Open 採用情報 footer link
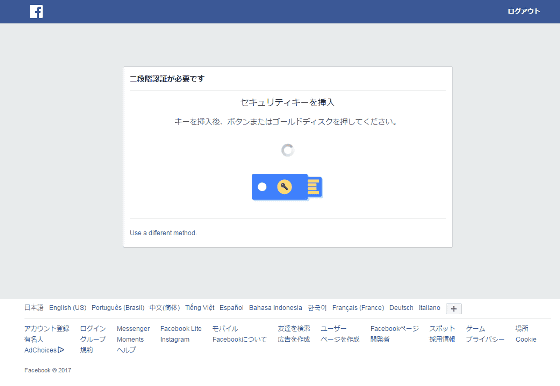The image size is (560, 386). tap(442, 339)
